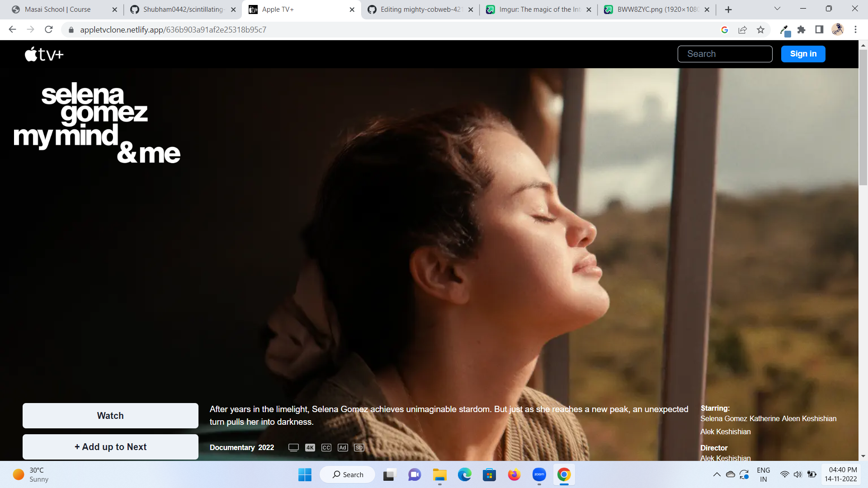This screenshot has width=868, height=488.
Task: Expand the tab search chevron
Action: pyautogui.click(x=777, y=9)
